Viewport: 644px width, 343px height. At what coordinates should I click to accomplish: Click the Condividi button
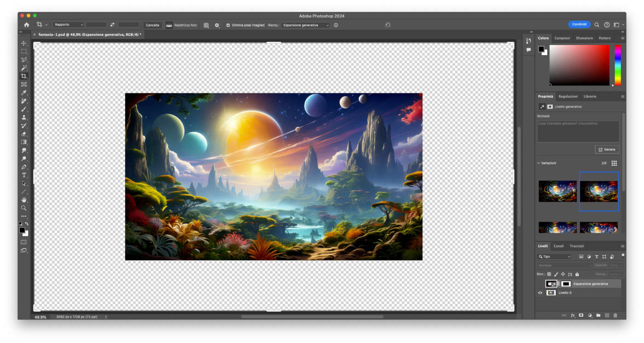pyautogui.click(x=579, y=24)
